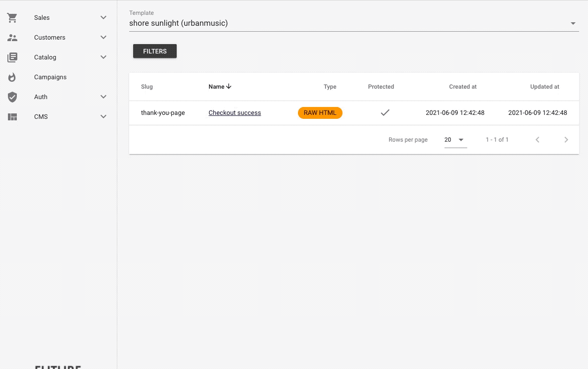The width and height of the screenshot is (588, 369).
Task: Click the Name column sort arrow
Action: coord(229,86)
